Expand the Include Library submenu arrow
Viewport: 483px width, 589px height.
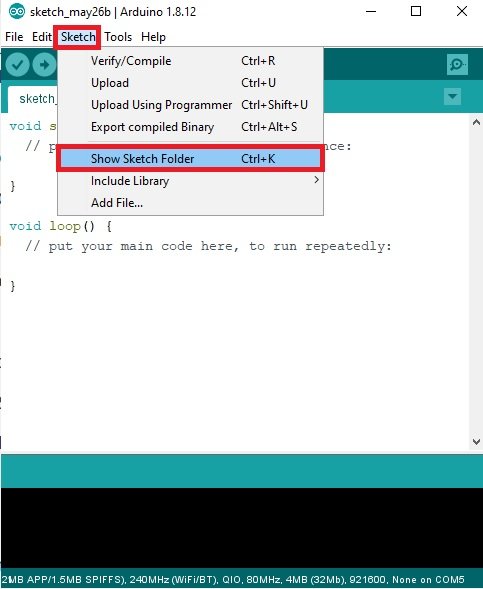[317, 180]
